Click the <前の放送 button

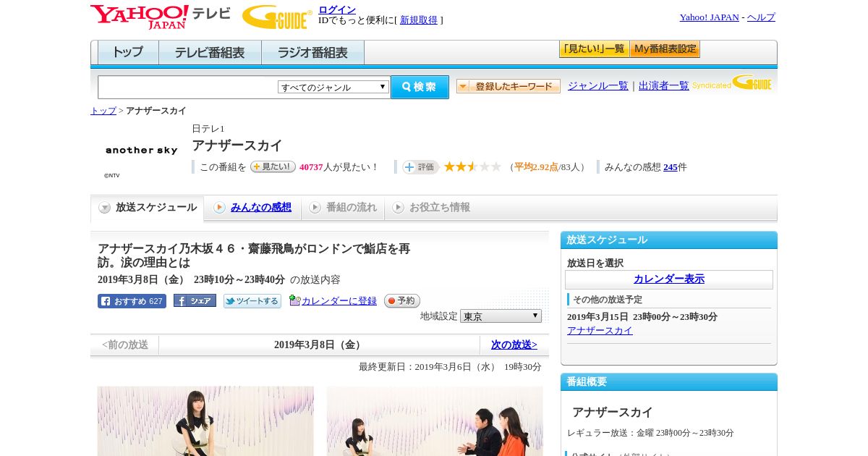click(125, 345)
